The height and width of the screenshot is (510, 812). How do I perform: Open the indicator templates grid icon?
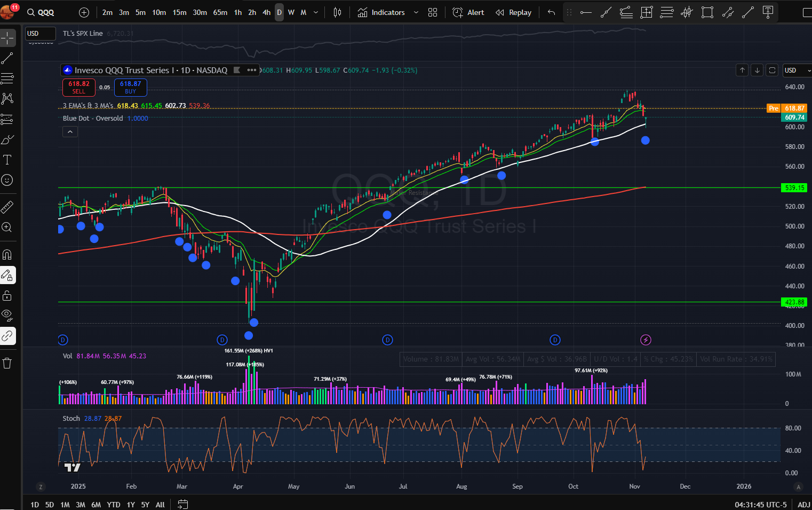[433, 12]
